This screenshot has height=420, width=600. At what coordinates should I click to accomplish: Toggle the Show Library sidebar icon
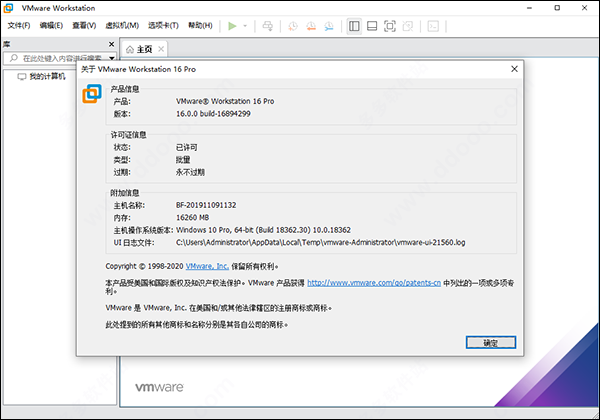354,26
